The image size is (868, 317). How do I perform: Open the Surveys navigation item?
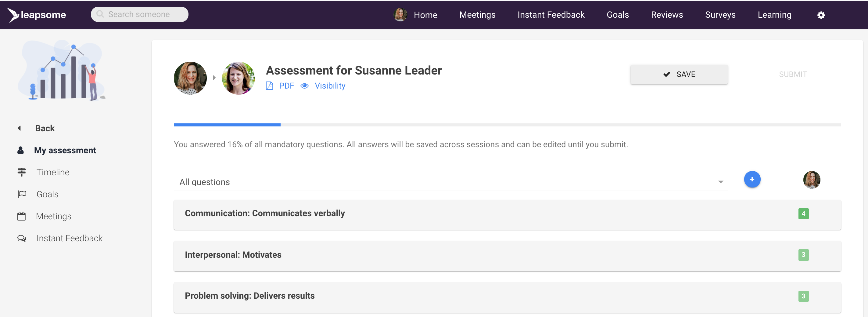720,15
